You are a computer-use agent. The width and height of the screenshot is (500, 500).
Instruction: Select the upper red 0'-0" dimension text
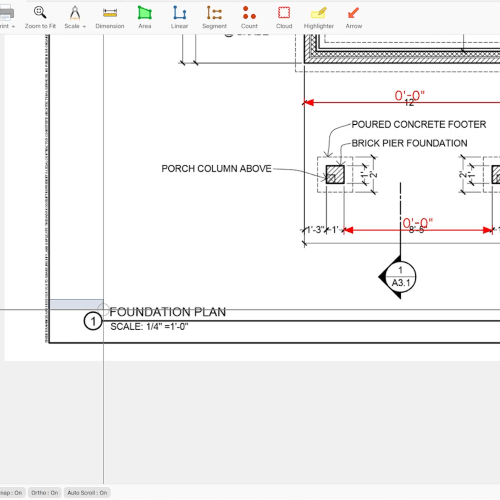tap(409, 96)
